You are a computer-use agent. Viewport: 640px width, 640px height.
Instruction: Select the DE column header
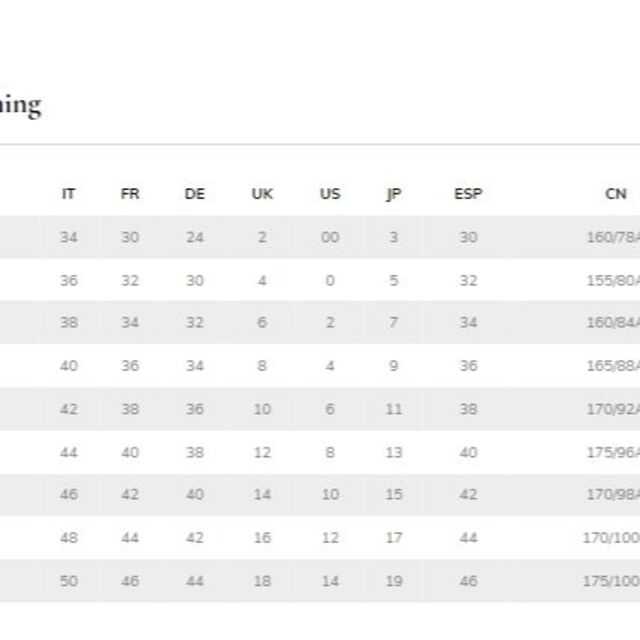(x=195, y=193)
